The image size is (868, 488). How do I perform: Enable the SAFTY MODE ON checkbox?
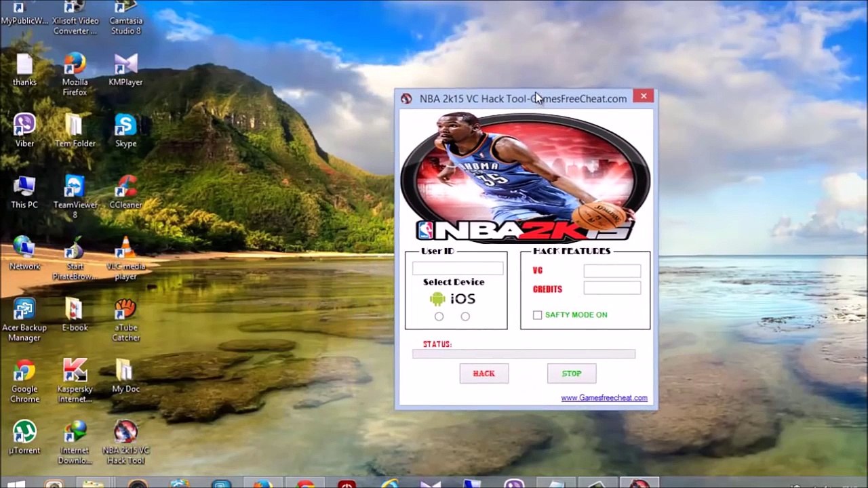[x=538, y=315]
